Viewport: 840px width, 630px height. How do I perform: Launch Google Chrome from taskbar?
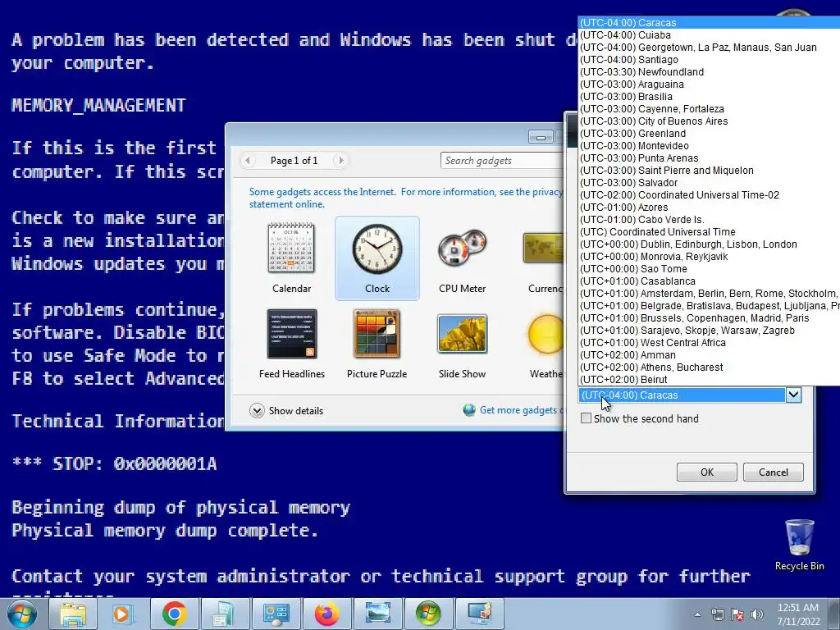point(174,614)
